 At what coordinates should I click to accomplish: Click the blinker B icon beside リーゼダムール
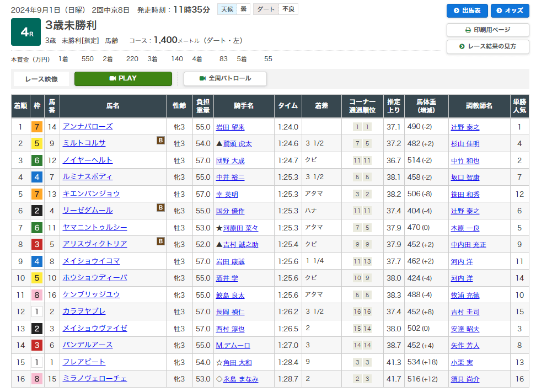160,208
